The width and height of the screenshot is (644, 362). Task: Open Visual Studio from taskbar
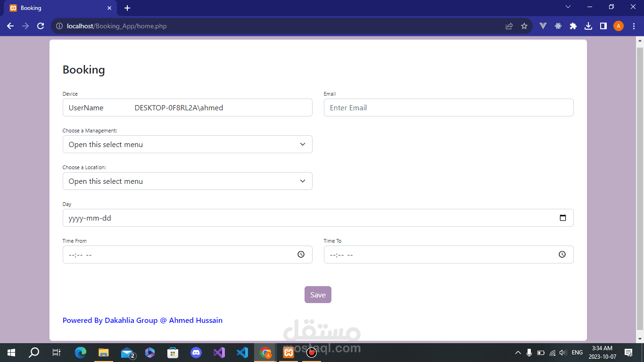pyautogui.click(x=219, y=353)
